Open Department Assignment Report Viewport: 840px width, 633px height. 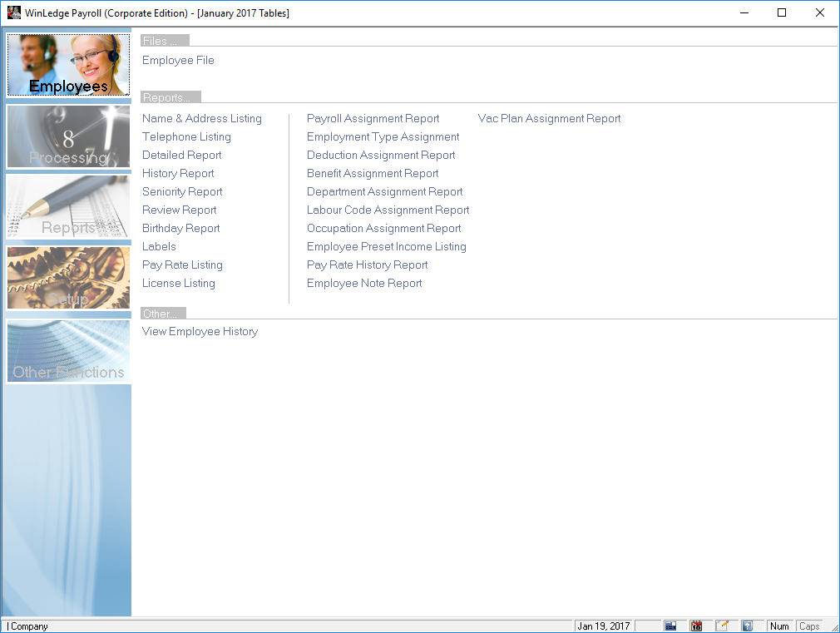click(384, 191)
